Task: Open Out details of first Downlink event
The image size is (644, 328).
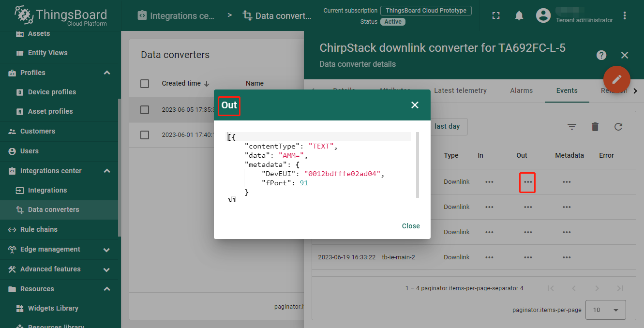Action: pyautogui.click(x=528, y=182)
